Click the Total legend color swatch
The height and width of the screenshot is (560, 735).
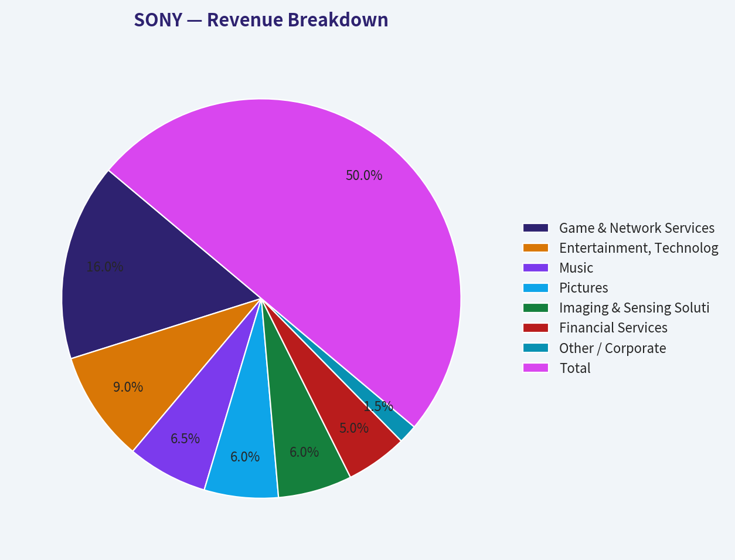pos(536,368)
